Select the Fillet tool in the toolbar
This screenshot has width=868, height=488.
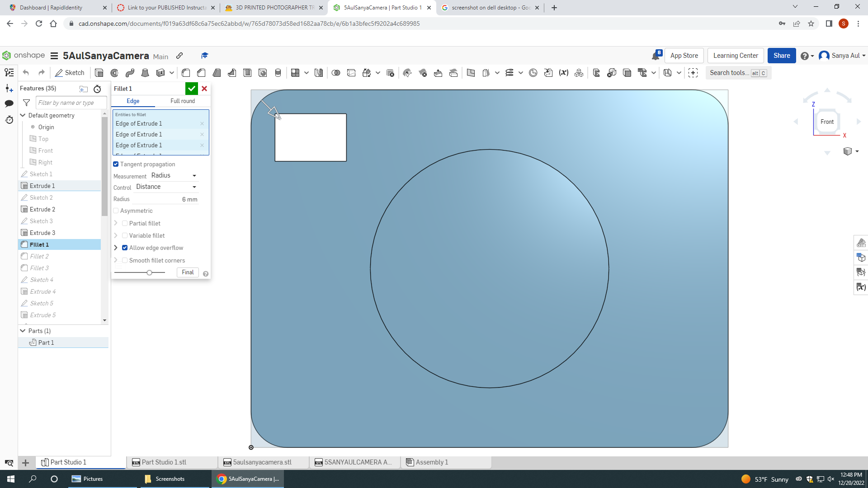click(186, 73)
